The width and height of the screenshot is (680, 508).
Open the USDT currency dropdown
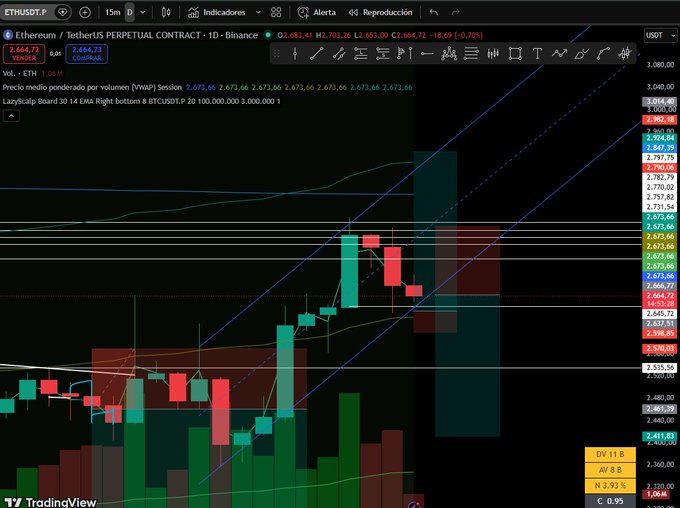tap(660, 35)
